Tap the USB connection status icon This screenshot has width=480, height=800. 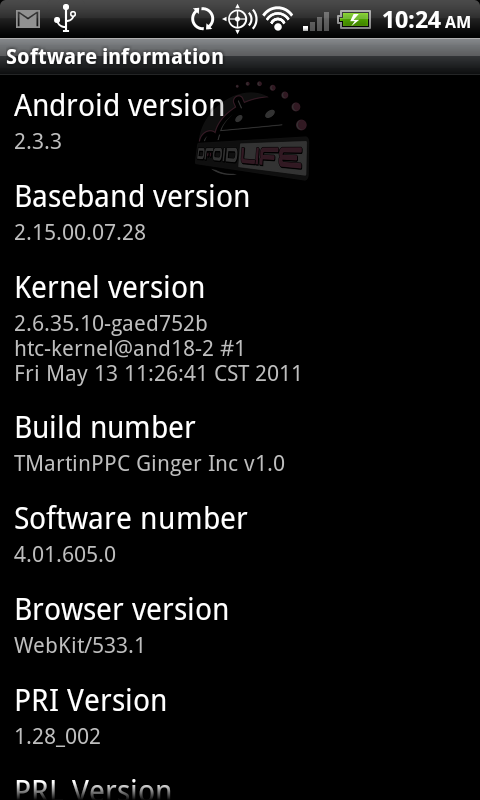click(65, 19)
